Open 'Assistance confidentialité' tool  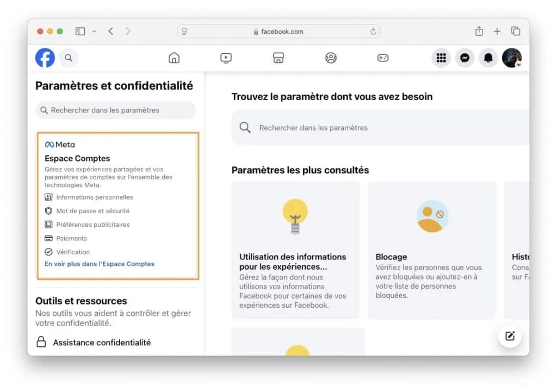tap(102, 343)
